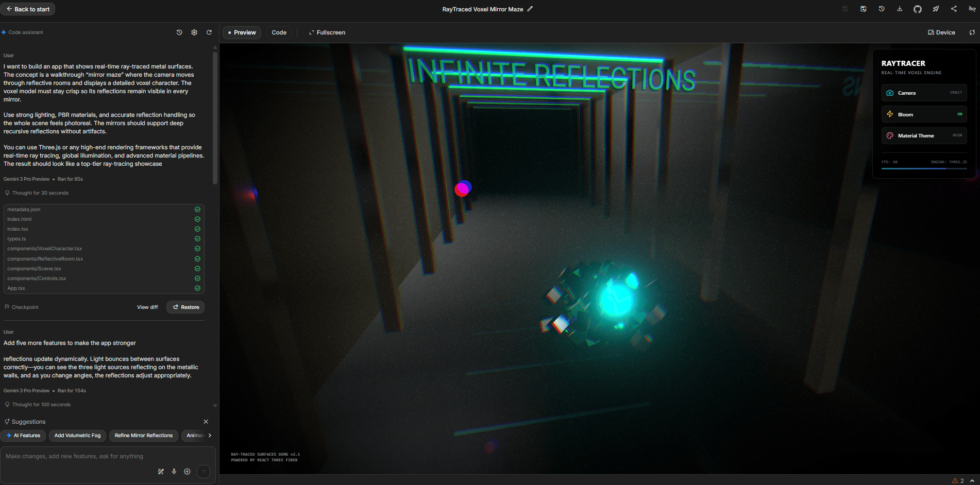Click the 'RayTraced Voxel Mirror Maze' title
980x485 pixels.
pos(482,9)
